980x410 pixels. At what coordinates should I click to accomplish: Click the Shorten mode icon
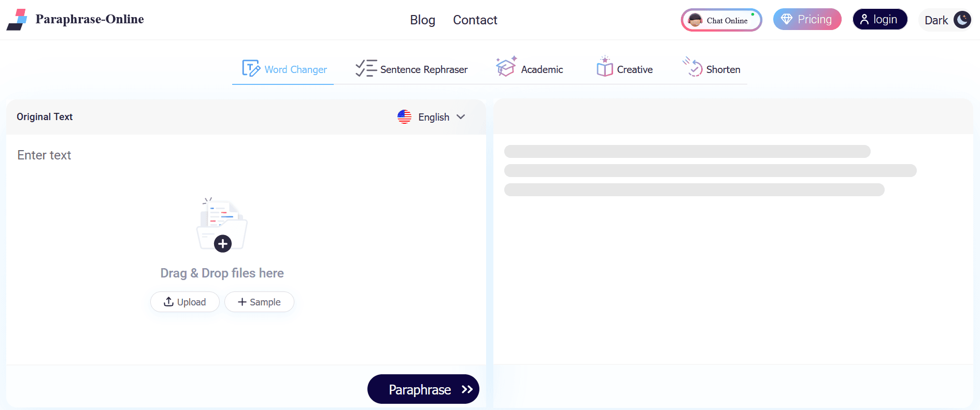point(693,67)
